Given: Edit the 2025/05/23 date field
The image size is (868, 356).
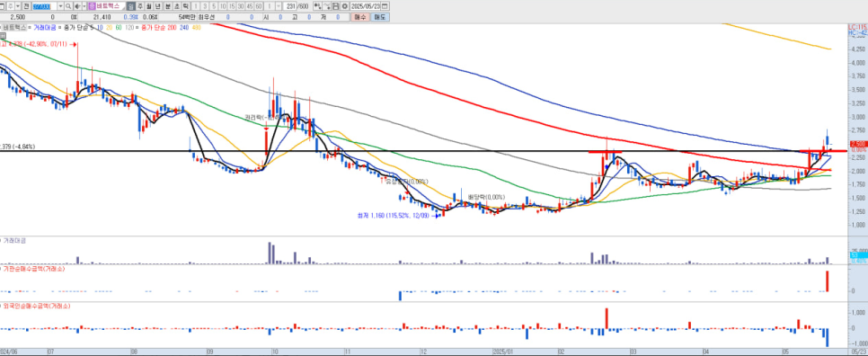Looking at the screenshot, I should pyautogui.click(x=366, y=6).
